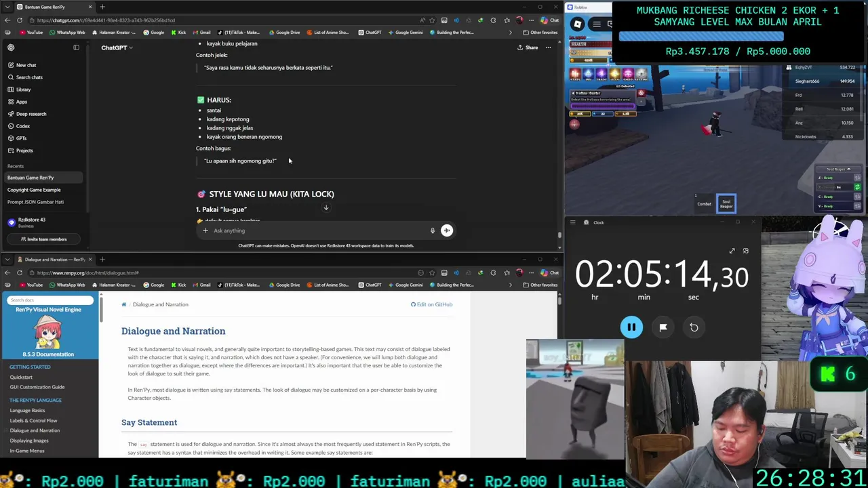Image resolution: width=868 pixels, height=488 pixels.
Task: Reload the ChatGPT page
Action: click(x=20, y=20)
